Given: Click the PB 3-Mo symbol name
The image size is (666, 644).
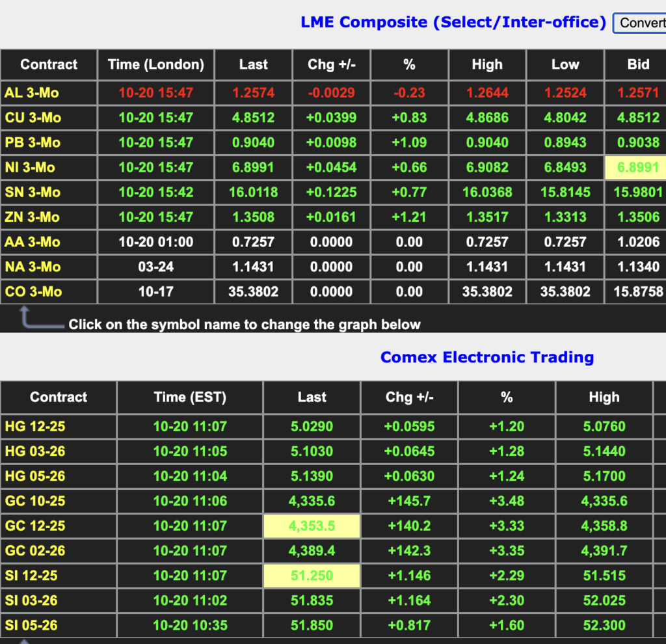Looking at the screenshot, I should (32, 142).
